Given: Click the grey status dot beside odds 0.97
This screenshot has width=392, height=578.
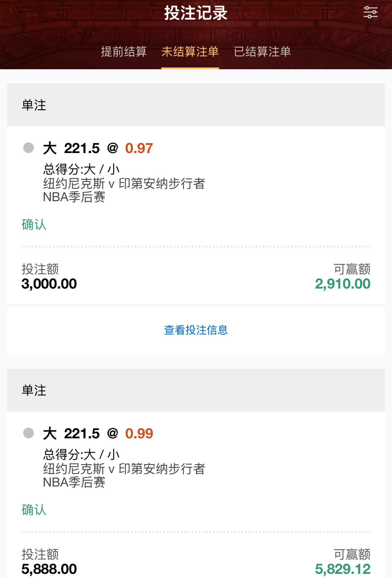Looking at the screenshot, I should 29,148.
